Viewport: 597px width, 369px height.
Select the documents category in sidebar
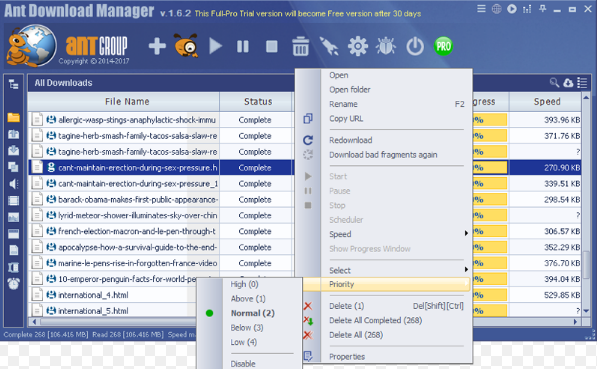13,250
